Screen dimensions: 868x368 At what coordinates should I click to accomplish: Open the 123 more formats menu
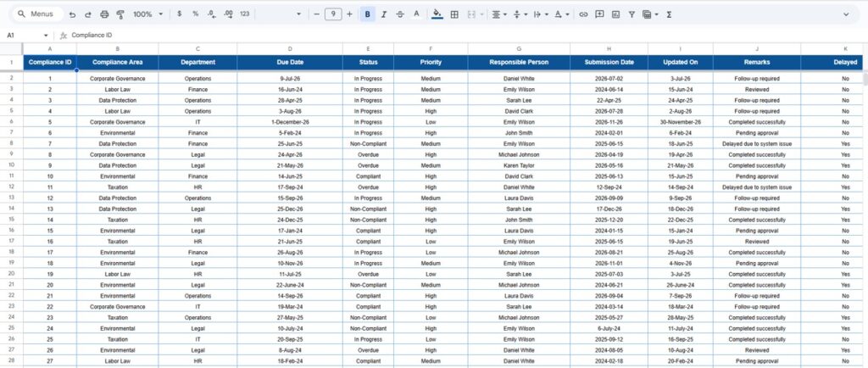click(x=245, y=14)
